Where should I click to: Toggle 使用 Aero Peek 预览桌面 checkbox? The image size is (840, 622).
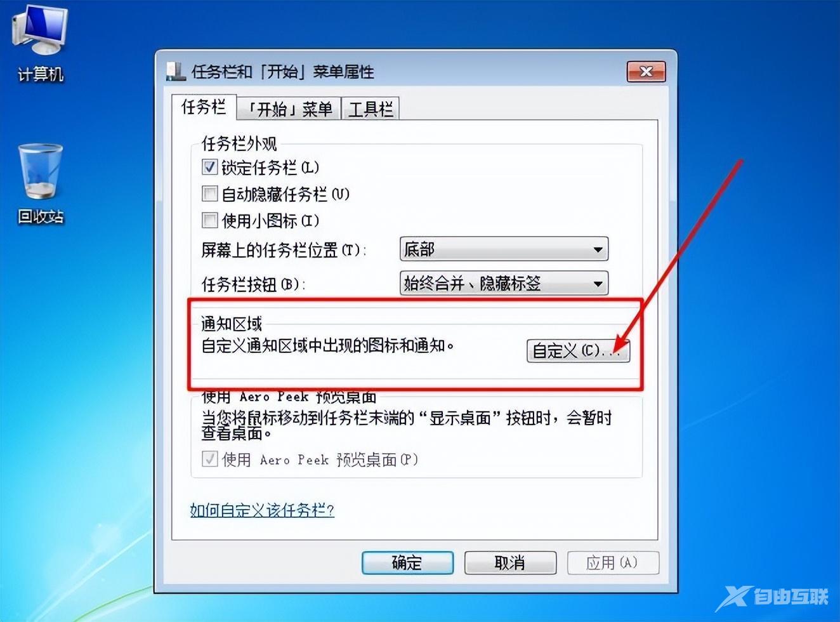pyautogui.click(x=209, y=459)
